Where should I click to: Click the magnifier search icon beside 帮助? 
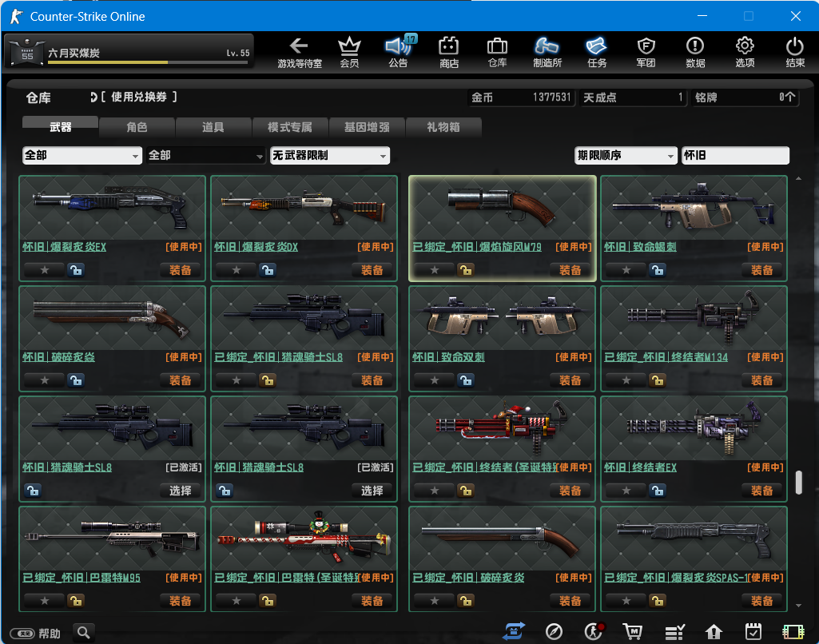tap(84, 633)
